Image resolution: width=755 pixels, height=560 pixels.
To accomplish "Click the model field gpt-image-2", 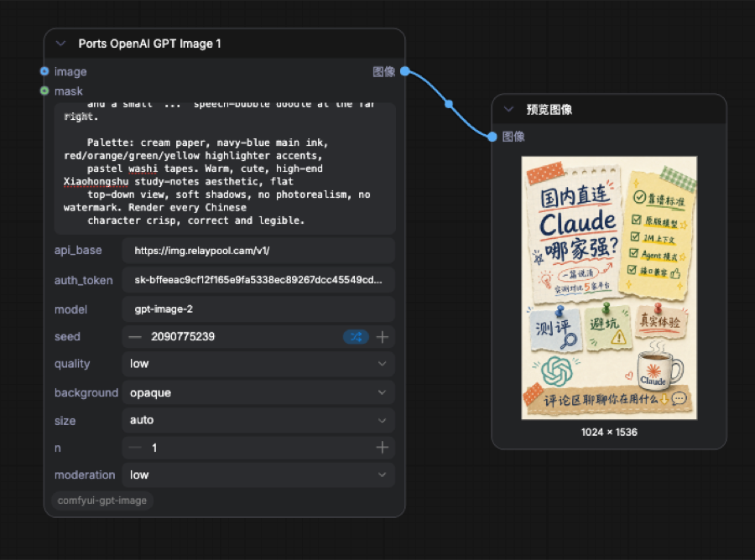I will click(x=258, y=309).
